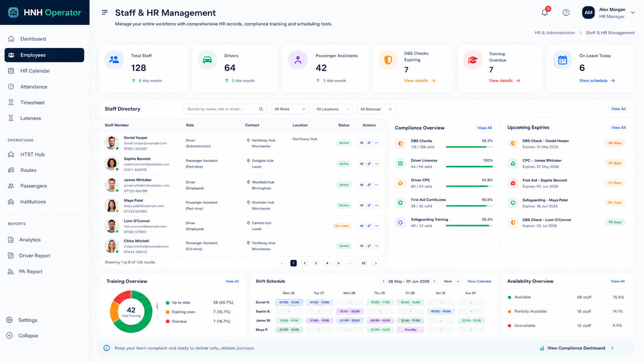Open the Timesheet page
Viewport: 644px width, 362px height.
[x=44, y=102]
